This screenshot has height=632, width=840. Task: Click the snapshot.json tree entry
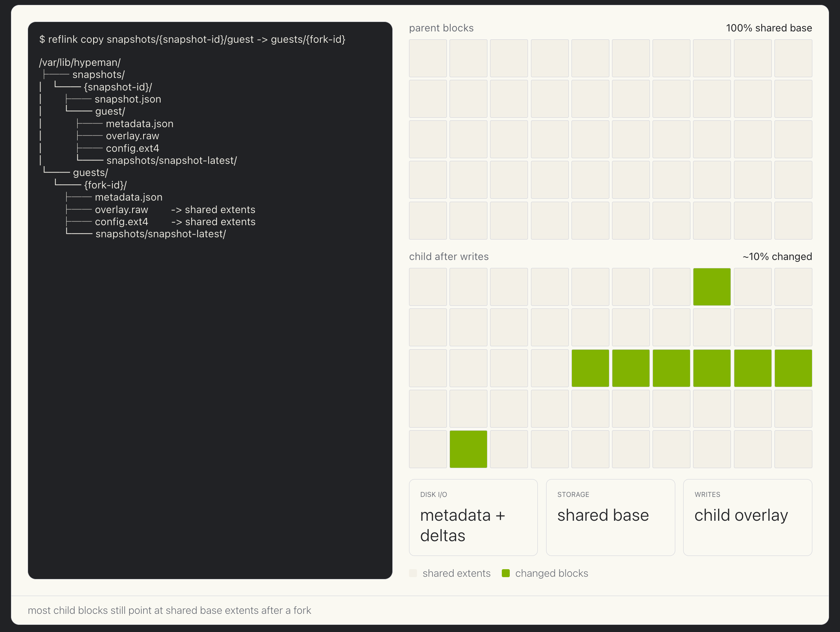128,99
